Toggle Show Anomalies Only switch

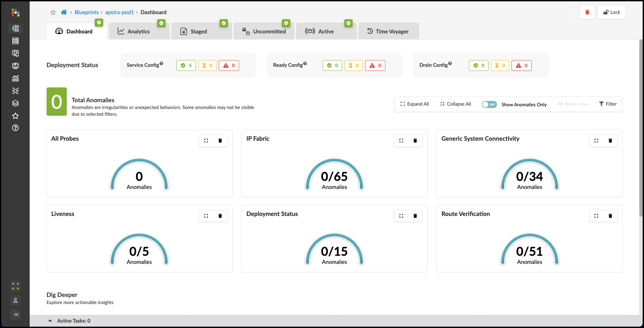tap(489, 105)
